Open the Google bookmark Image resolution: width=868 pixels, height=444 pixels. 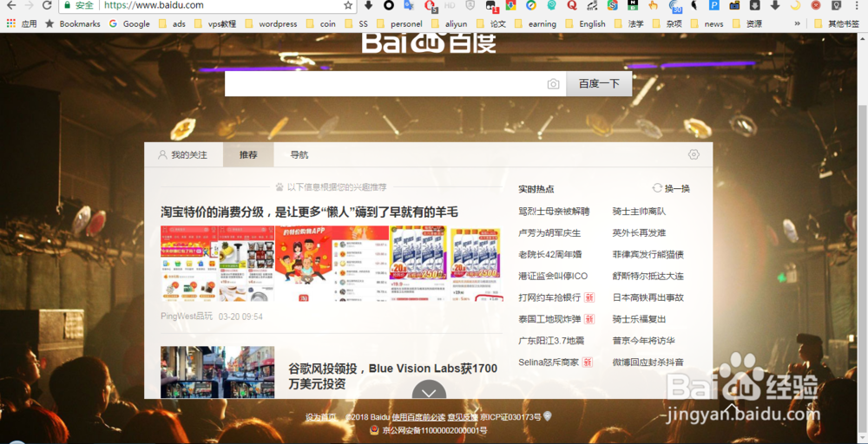coord(129,23)
